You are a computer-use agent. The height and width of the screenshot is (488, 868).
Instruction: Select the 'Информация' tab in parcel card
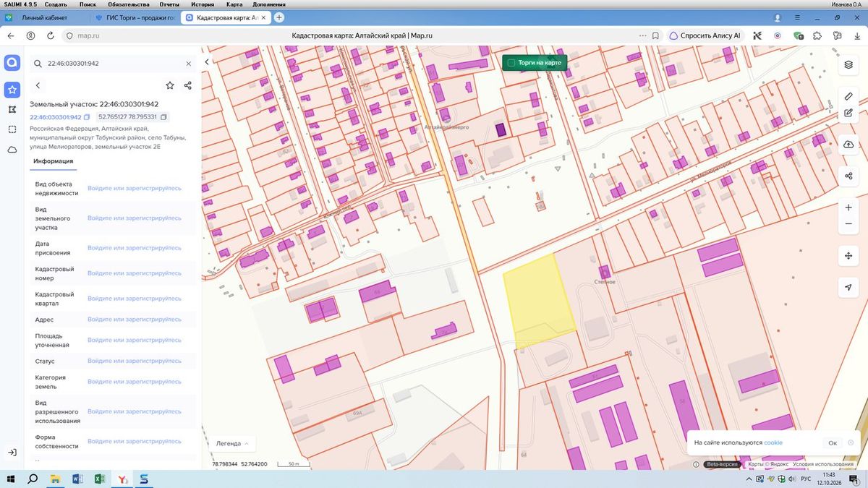coord(53,161)
